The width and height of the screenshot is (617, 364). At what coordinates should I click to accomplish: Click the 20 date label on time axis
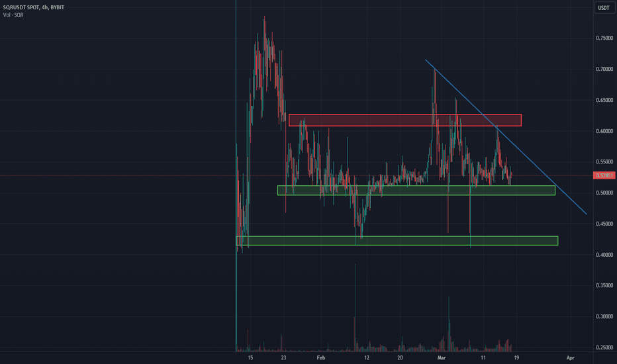click(400, 357)
